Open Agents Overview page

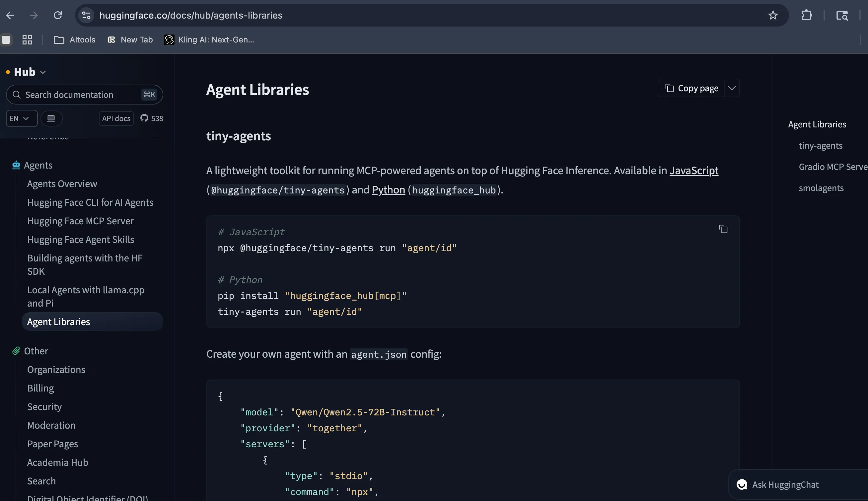click(62, 184)
